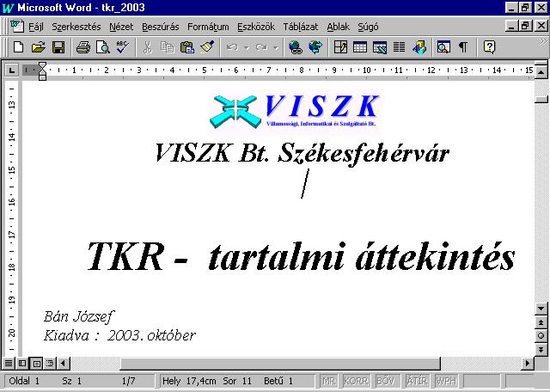Click the tab stop type selector
The image size is (550, 392).
point(11,70)
